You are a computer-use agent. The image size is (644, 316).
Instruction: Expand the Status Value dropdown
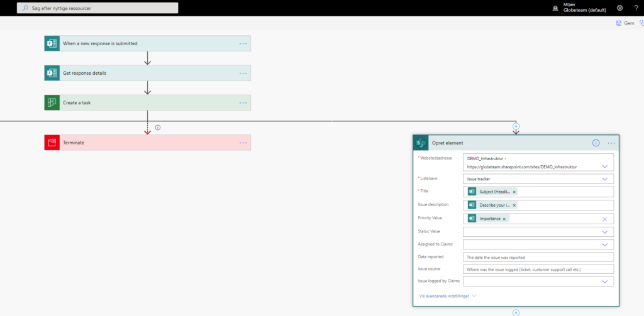pyautogui.click(x=604, y=232)
